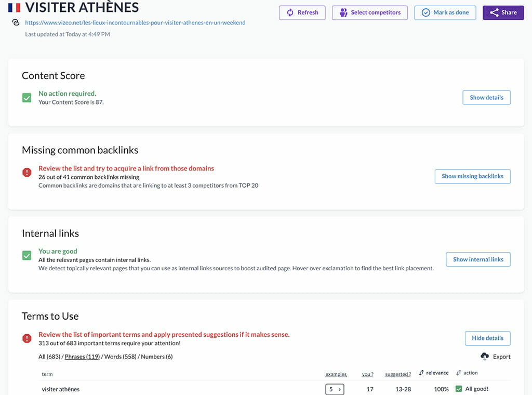Image resolution: width=532 pixels, height=395 pixels.
Task: Click 'Review the list and try to acquire' warning
Action: (x=126, y=168)
